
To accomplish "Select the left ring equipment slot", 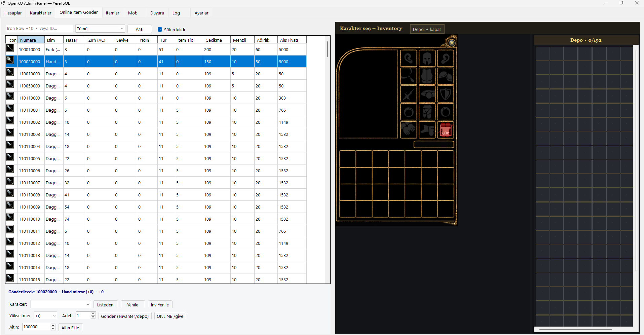I will (x=409, y=112).
